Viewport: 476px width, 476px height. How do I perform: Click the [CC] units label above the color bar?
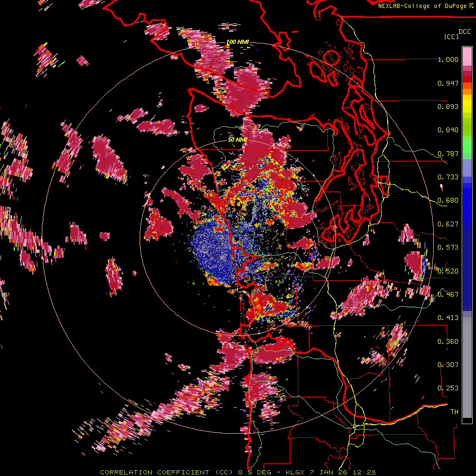tap(451, 36)
